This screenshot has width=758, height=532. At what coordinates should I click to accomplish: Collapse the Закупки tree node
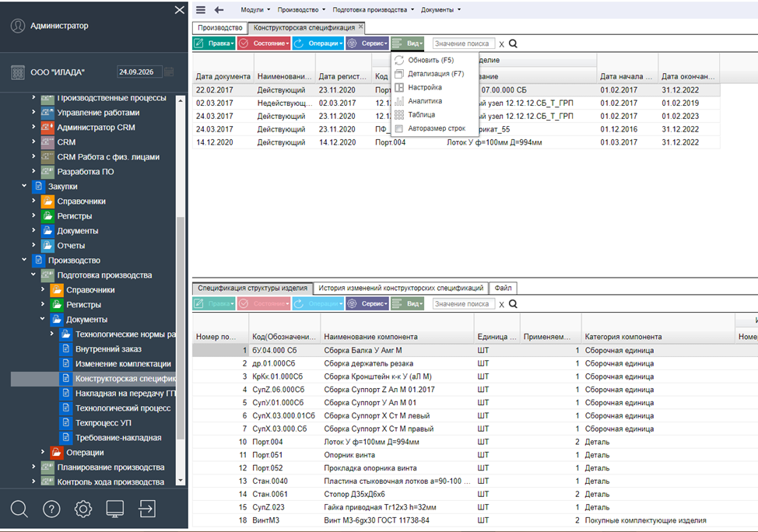pos(24,186)
